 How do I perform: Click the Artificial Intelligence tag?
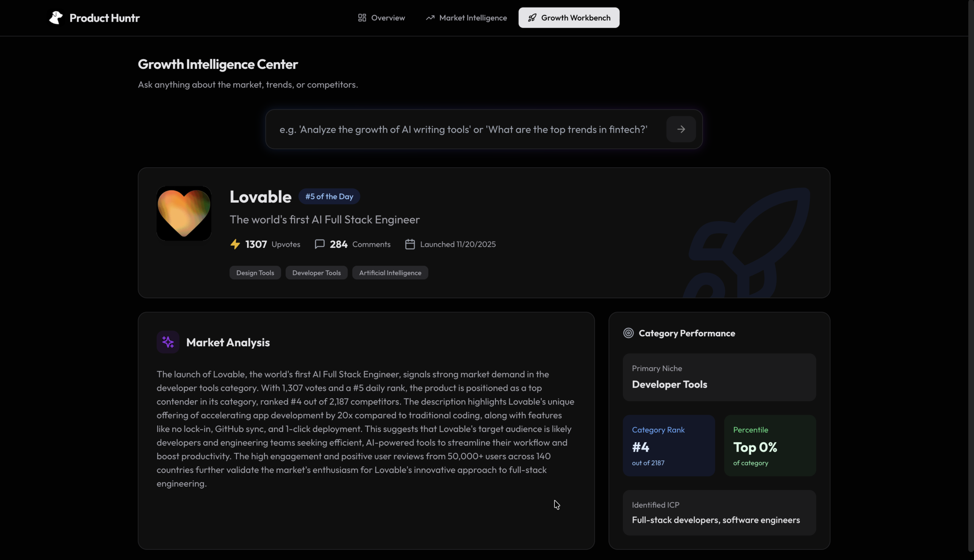[x=390, y=273]
